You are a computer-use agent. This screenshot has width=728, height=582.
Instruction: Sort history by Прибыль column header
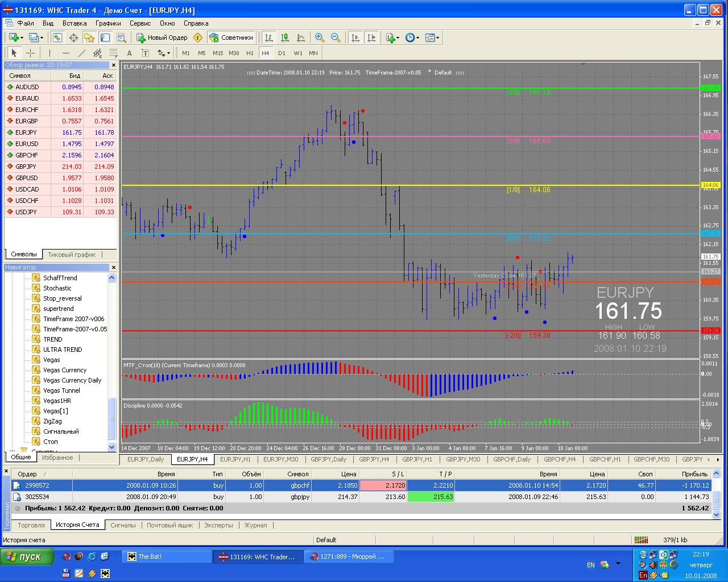point(694,474)
